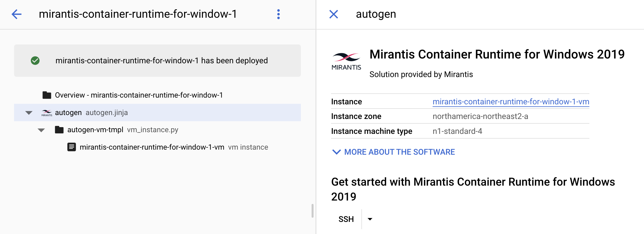Click the vm_instance.py file label
644x234 pixels.
click(153, 130)
